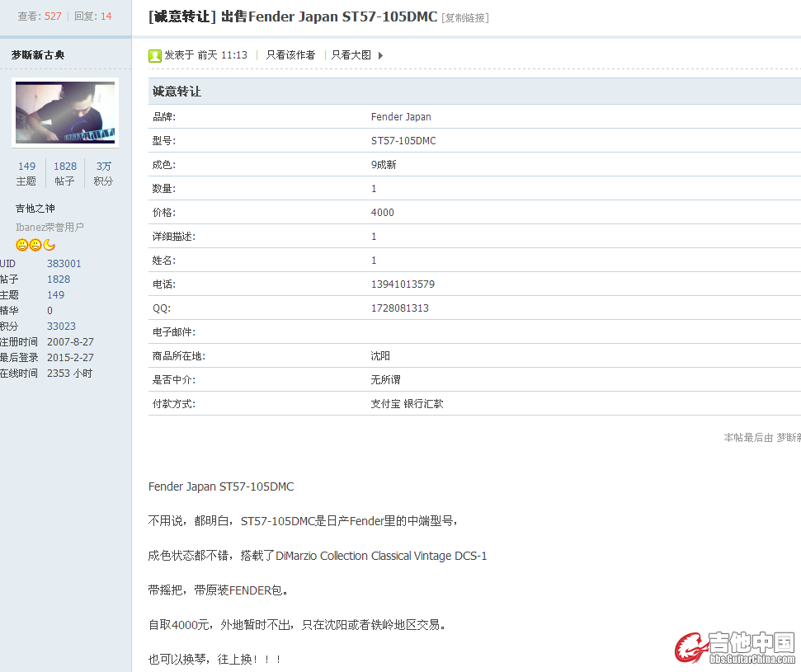Select the phone number 13941013579
The width and height of the screenshot is (801, 672).
click(x=403, y=284)
